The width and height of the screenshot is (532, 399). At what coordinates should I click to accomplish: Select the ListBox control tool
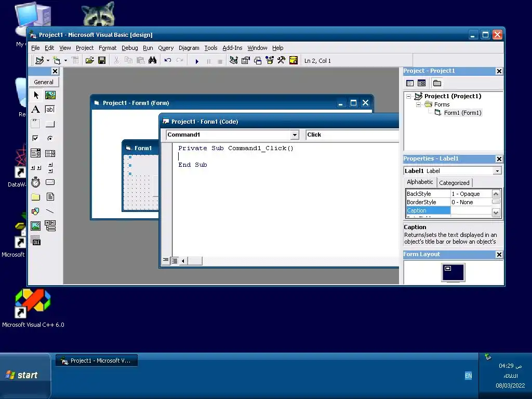click(50, 153)
